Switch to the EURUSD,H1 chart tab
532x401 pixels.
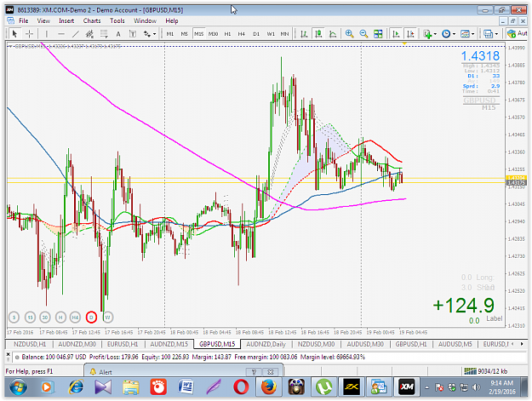[123, 344]
